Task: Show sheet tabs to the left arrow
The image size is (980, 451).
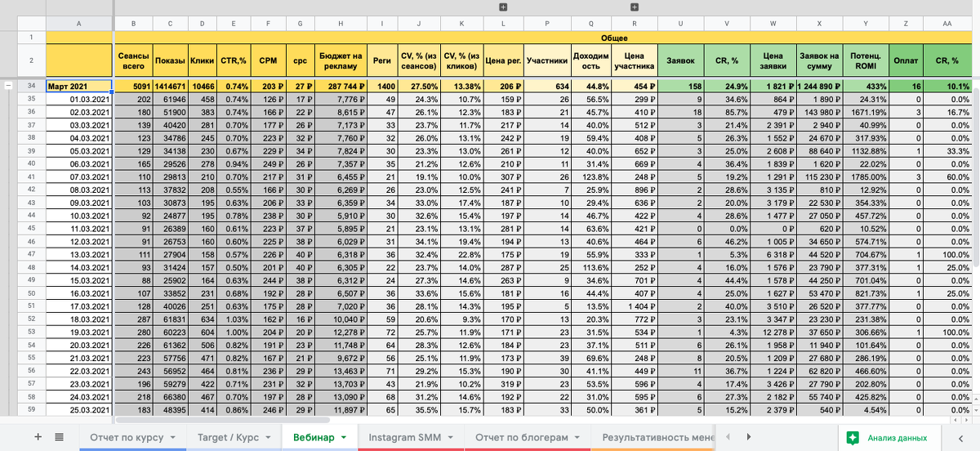Action: coord(727,437)
